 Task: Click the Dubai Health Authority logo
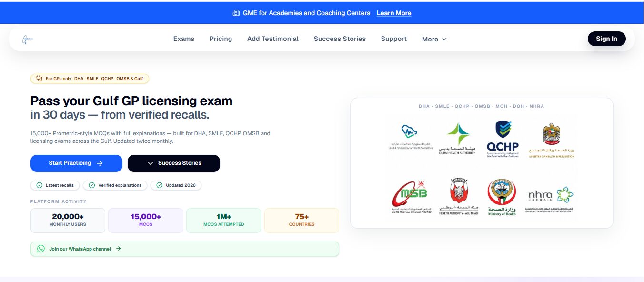point(458,138)
